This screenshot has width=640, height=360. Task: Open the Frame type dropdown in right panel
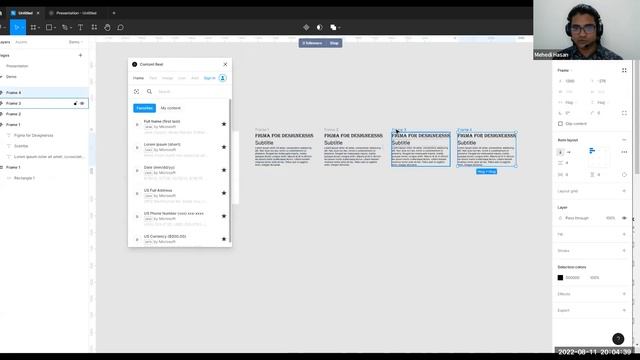[x=564, y=70]
